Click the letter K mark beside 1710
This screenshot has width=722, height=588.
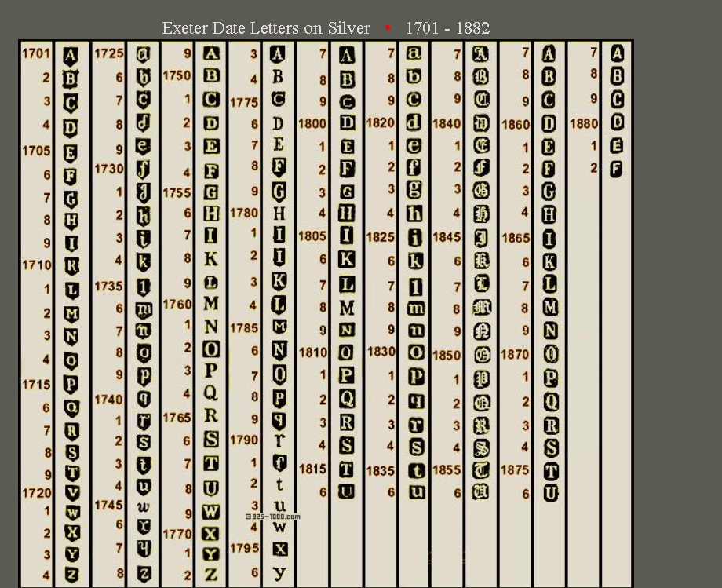71,266
